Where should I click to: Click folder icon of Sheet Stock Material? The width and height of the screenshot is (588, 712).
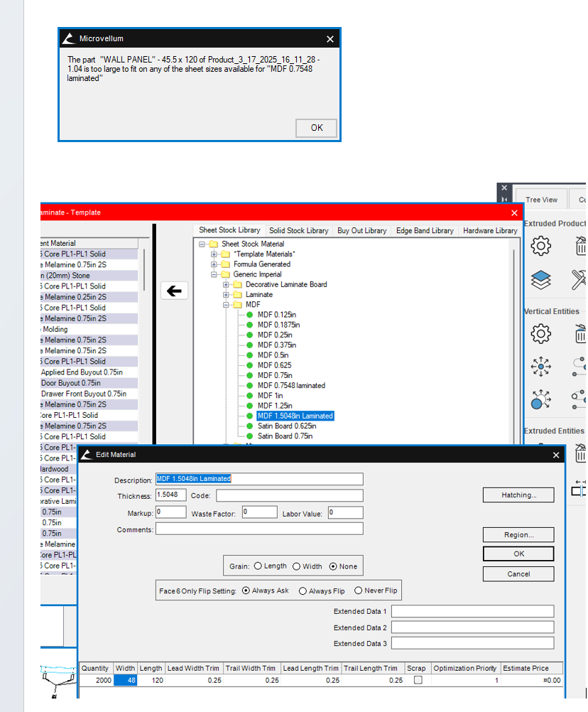(x=213, y=244)
